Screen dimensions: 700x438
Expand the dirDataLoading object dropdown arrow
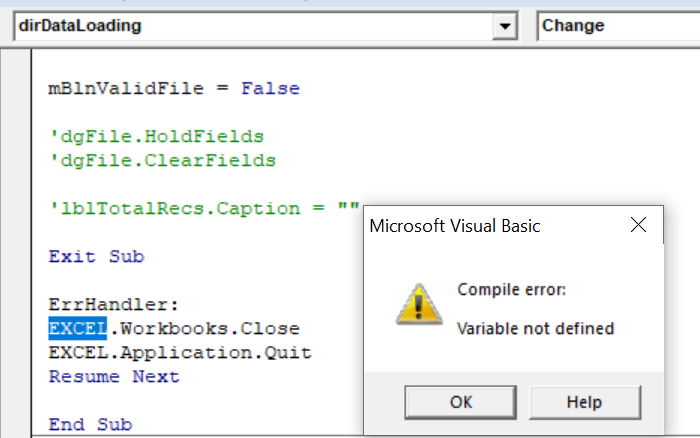pyautogui.click(x=505, y=26)
